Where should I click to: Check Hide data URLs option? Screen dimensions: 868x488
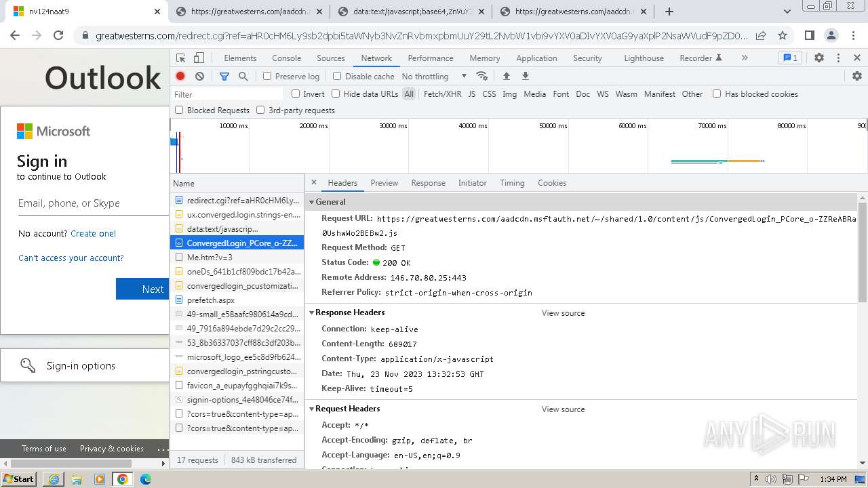pyautogui.click(x=336, y=94)
